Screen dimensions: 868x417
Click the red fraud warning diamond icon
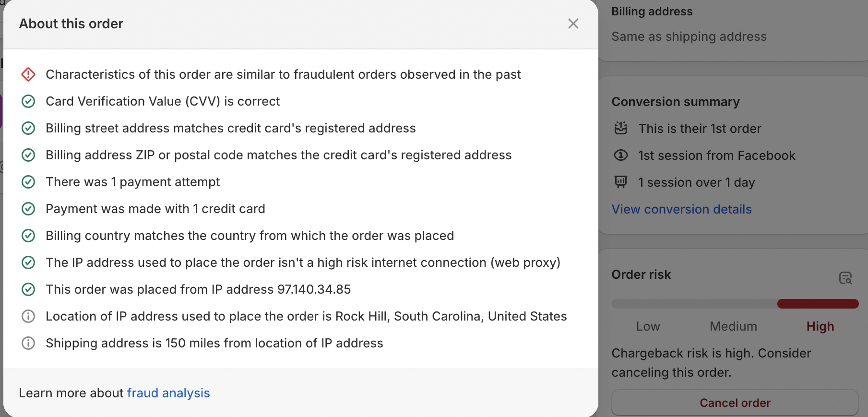click(28, 74)
